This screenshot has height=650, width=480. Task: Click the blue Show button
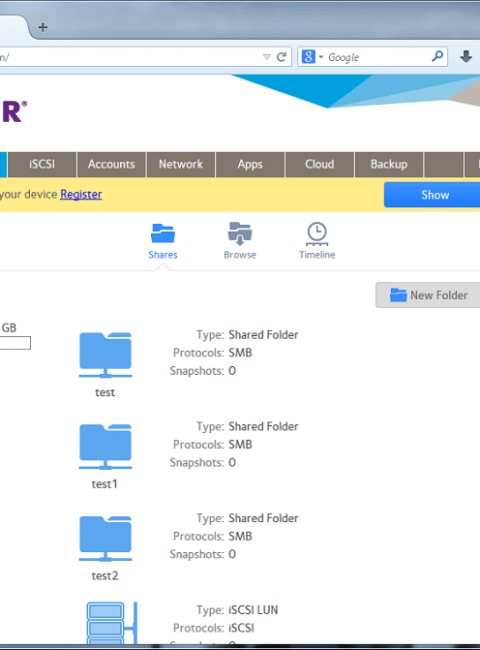(432, 194)
